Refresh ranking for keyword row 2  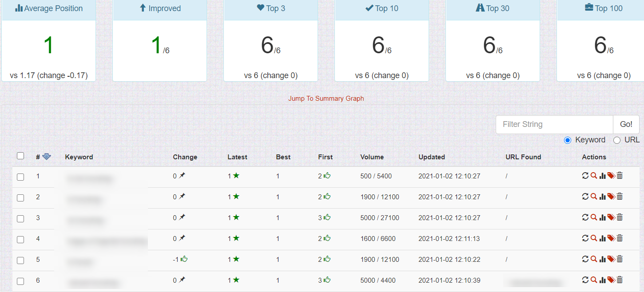[x=585, y=197]
